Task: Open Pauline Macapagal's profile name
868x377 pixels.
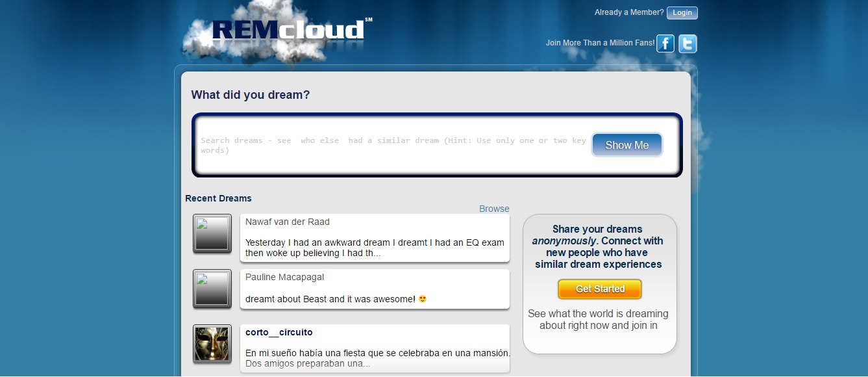Action: (x=285, y=277)
